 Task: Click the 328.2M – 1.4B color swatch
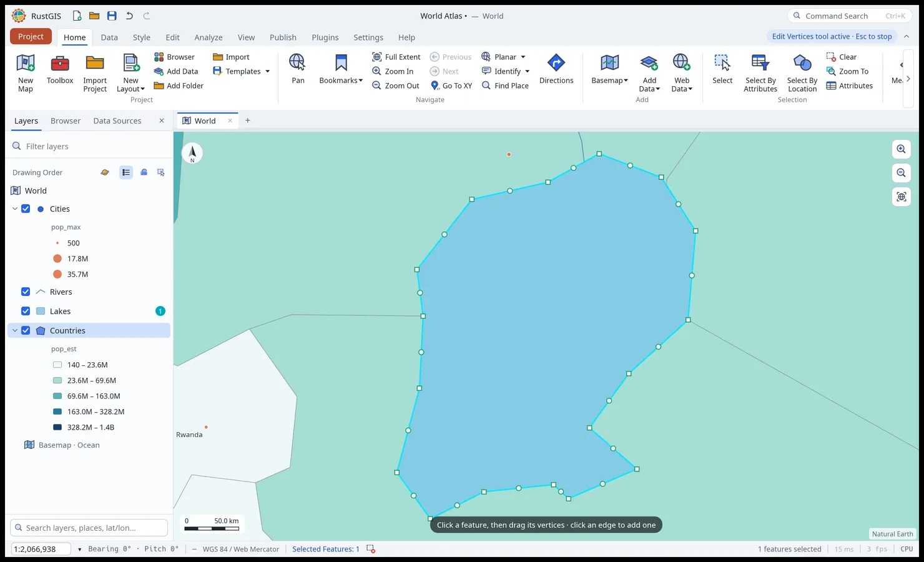click(57, 427)
